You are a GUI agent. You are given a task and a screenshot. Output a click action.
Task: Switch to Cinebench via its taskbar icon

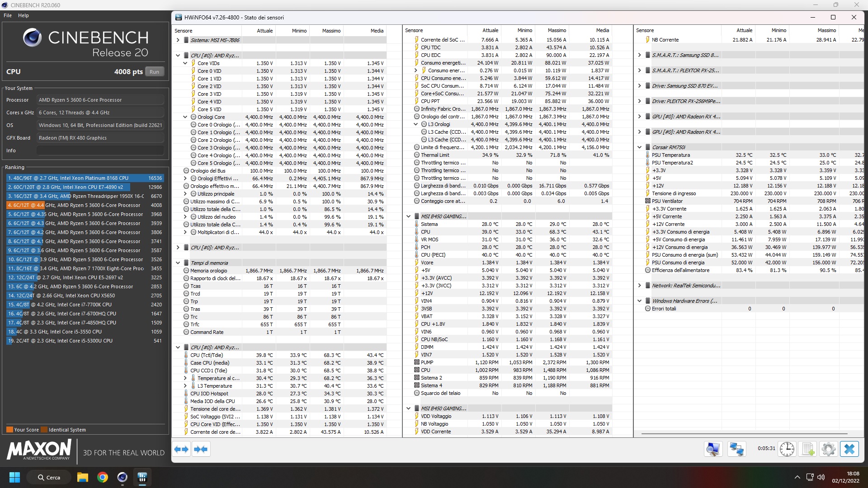click(x=122, y=477)
